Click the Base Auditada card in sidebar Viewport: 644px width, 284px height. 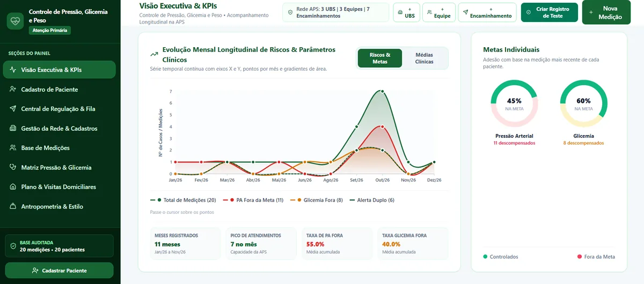tap(59, 246)
